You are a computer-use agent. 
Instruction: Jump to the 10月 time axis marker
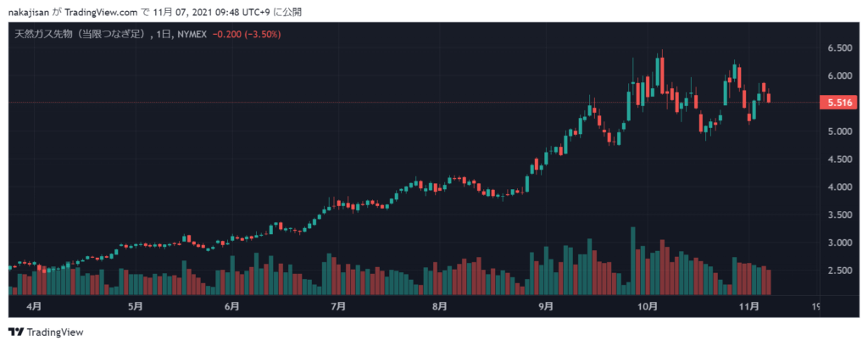click(647, 304)
